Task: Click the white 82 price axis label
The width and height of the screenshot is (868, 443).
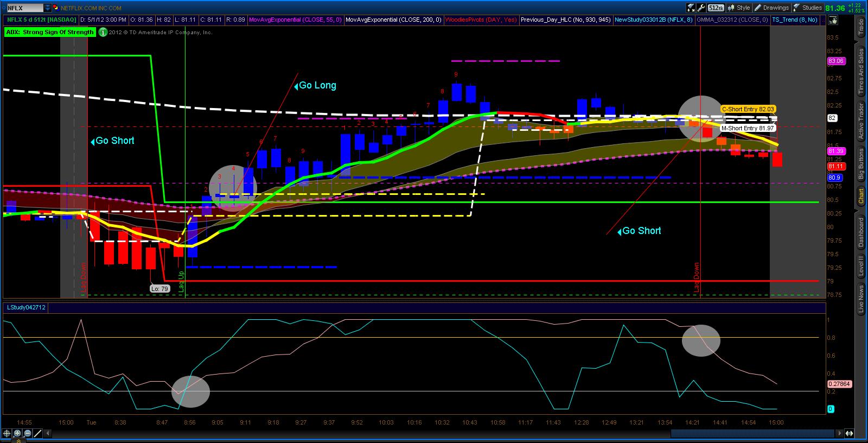Action: [x=832, y=118]
